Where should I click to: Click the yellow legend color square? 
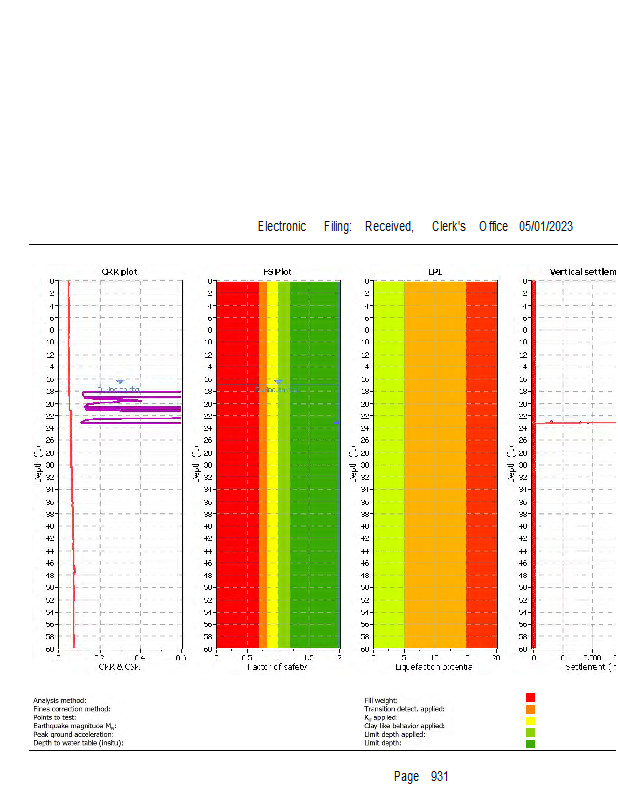coord(531,720)
